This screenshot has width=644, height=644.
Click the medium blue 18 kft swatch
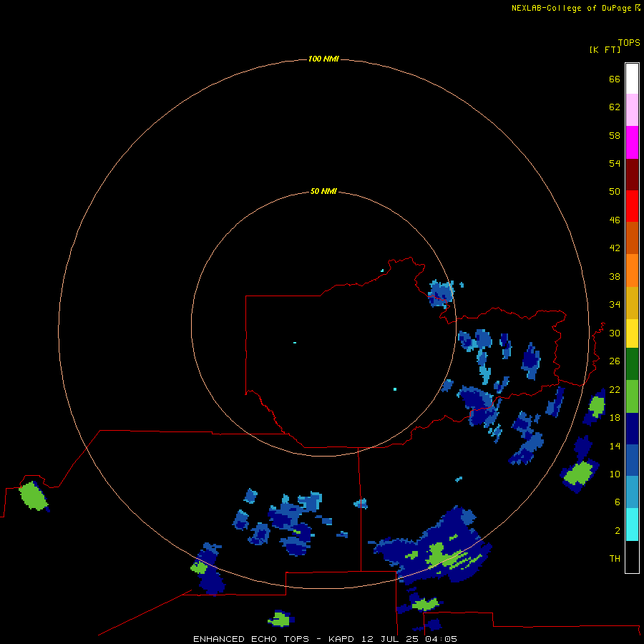click(x=632, y=460)
